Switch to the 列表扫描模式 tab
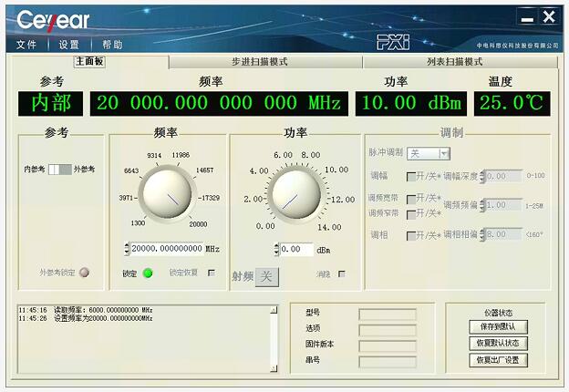 (x=454, y=62)
